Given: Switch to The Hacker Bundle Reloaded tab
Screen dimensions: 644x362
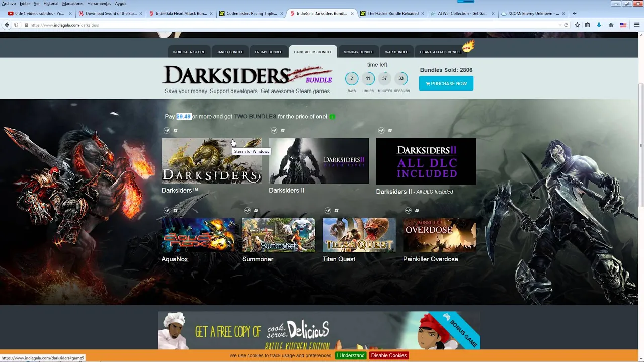Looking at the screenshot, I should [x=392, y=13].
